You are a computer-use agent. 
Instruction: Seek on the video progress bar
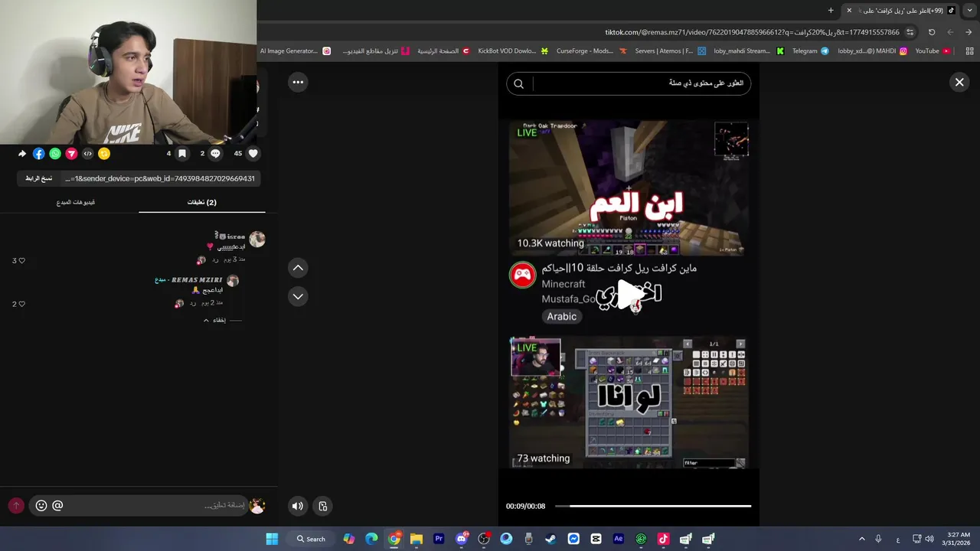tap(653, 506)
